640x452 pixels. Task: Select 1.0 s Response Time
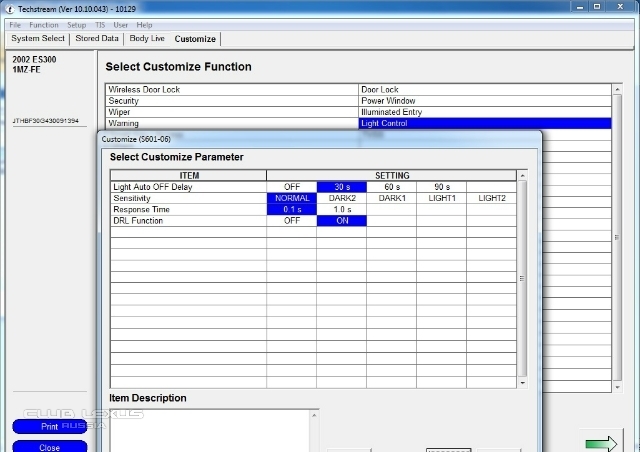(341, 209)
